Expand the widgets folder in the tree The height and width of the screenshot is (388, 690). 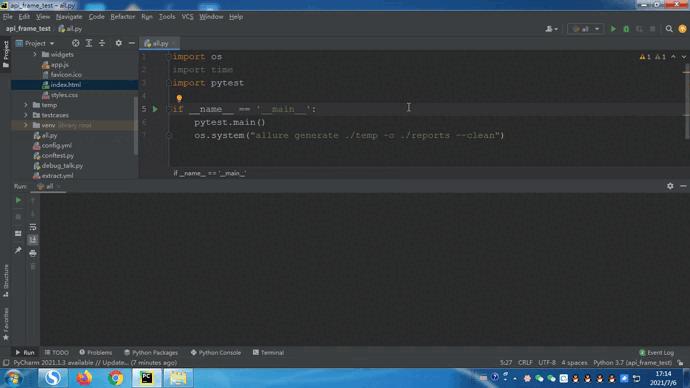click(x=35, y=55)
